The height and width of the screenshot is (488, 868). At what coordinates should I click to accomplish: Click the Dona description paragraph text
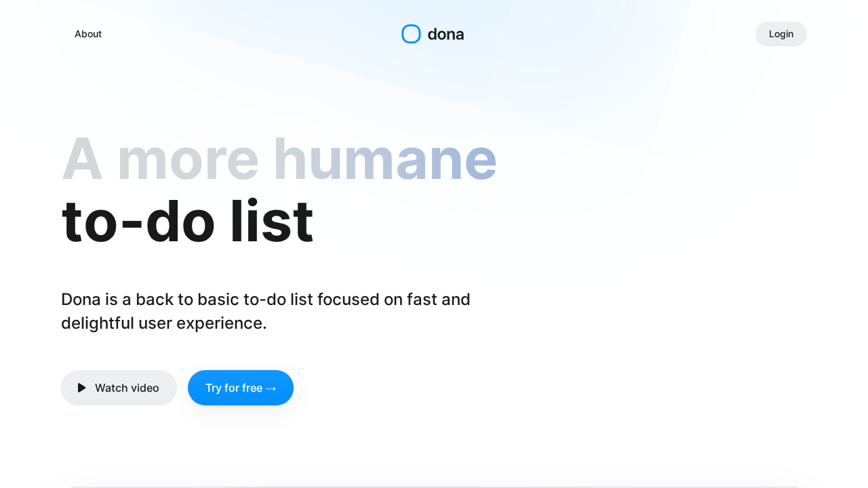pos(265,311)
